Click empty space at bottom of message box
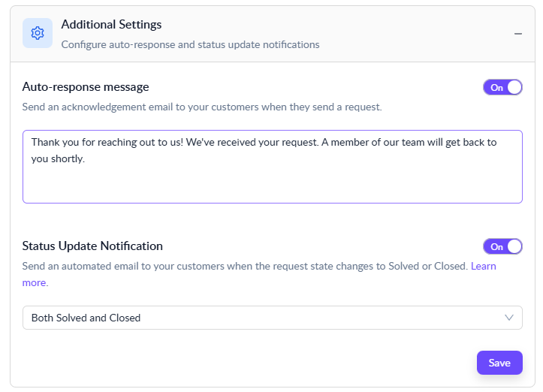The image size is (543, 392). [x=272, y=188]
